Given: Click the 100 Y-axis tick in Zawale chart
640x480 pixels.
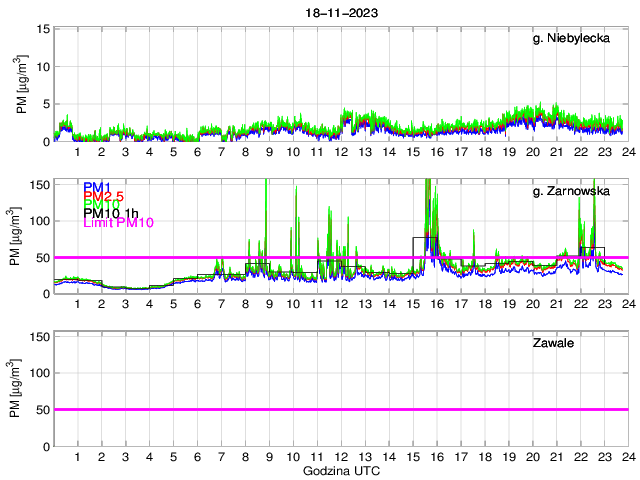Looking at the screenshot, I should (38, 372).
